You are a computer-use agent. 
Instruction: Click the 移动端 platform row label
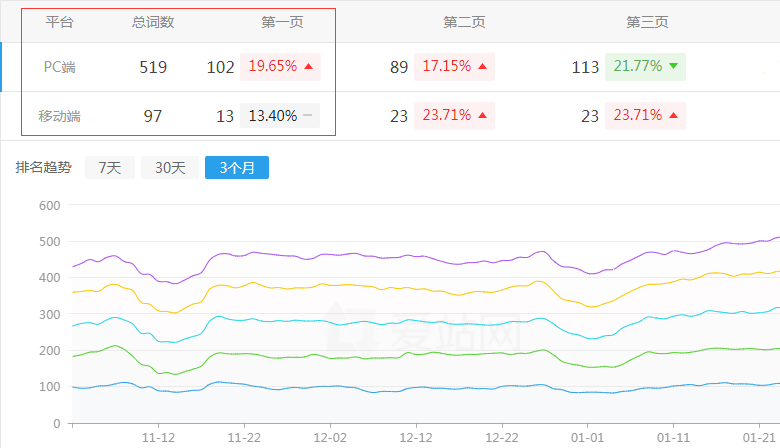60,116
